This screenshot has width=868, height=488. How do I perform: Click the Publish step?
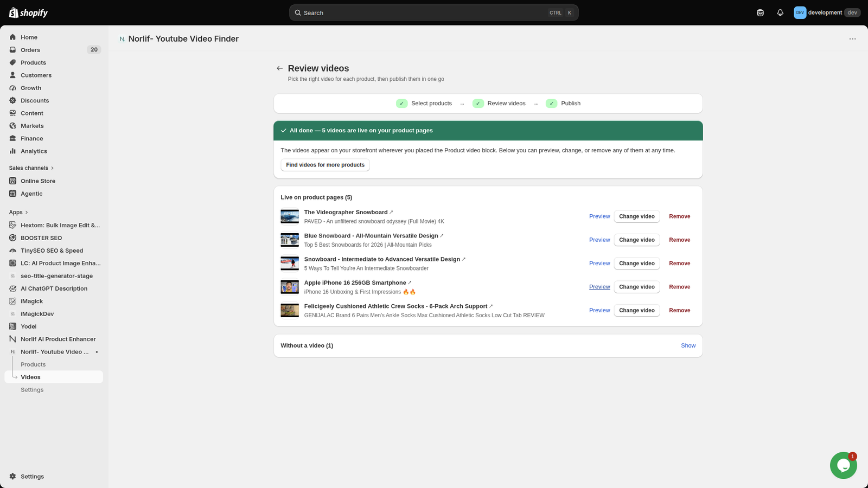pos(563,104)
